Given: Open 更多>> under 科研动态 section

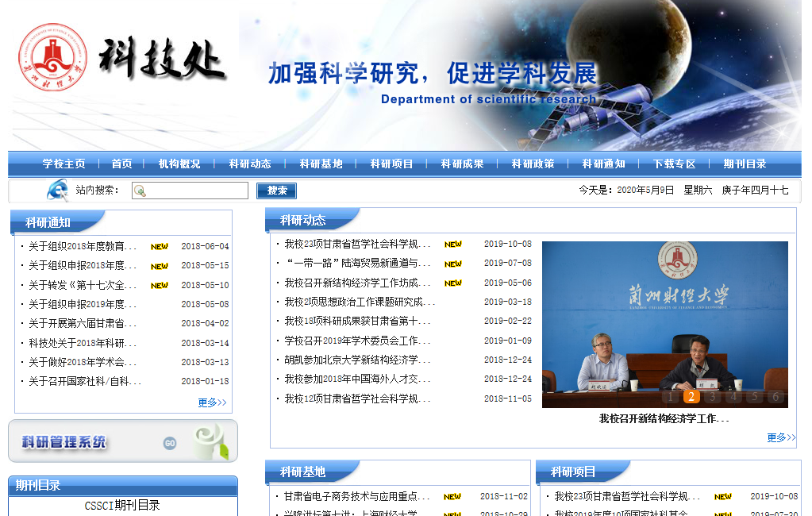Looking at the screenshot, I should pos(781,437).
